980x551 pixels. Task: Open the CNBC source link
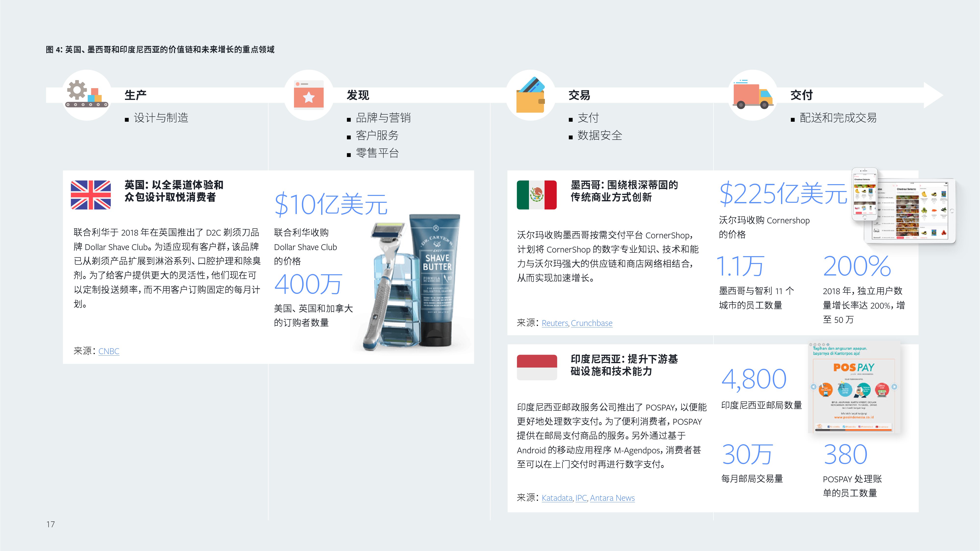click(109, 351)
